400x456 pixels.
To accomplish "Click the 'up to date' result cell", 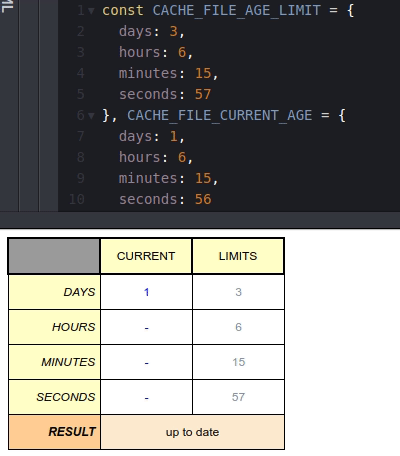I will pyautogui.click(x=192, y=432).
